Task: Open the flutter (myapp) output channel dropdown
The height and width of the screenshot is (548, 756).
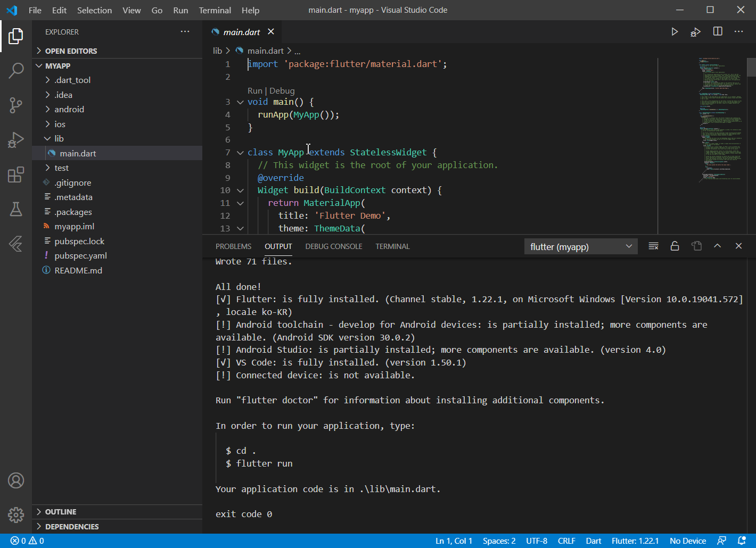Action: pos(581,246)
